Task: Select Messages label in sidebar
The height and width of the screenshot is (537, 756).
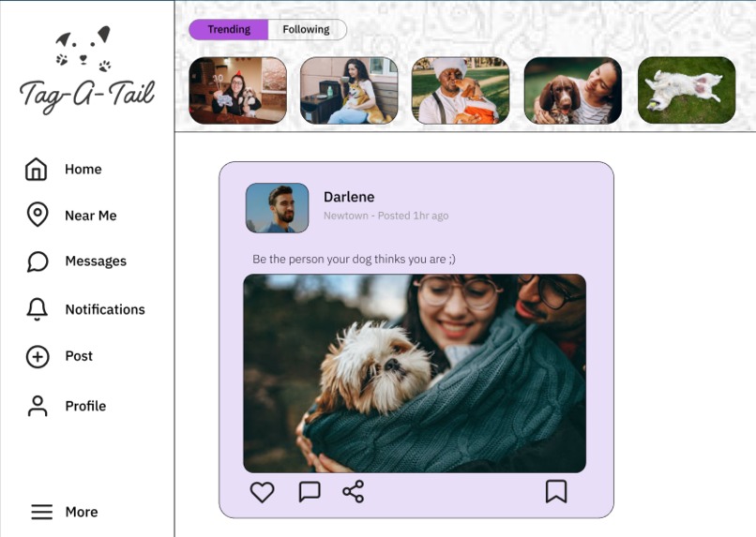Action: click(96, 261)
